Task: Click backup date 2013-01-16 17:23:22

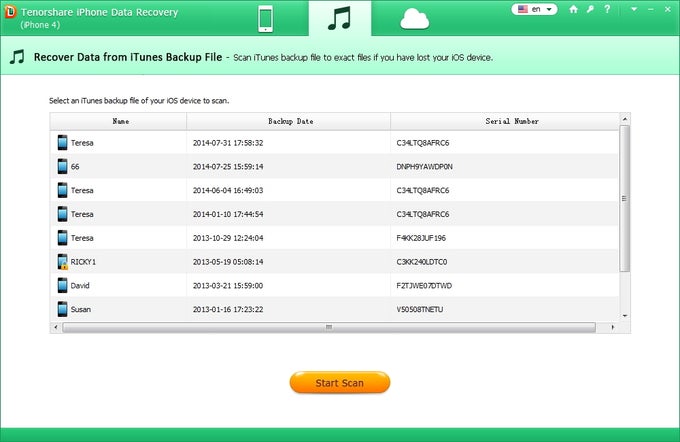Action: point(228,309)
